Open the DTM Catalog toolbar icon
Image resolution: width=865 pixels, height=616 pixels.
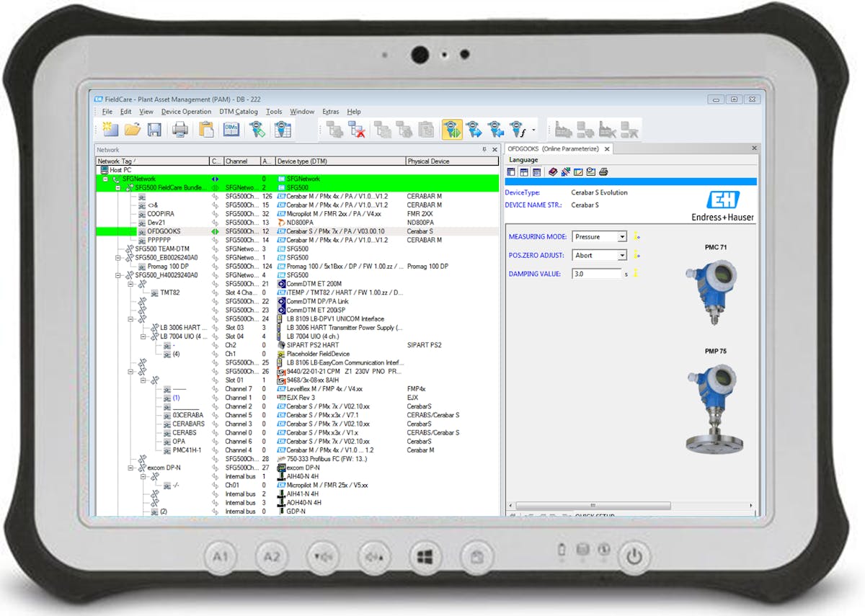click(x=231, y=130)
